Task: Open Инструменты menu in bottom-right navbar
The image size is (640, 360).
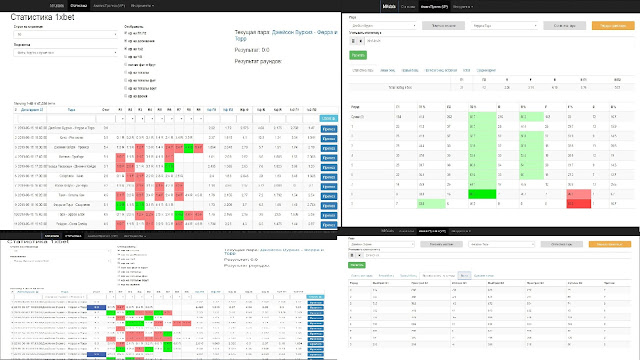Action: pos(460,231)
